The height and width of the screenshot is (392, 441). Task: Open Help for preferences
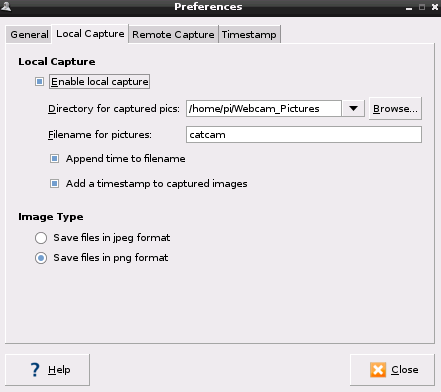pos(47,370)
